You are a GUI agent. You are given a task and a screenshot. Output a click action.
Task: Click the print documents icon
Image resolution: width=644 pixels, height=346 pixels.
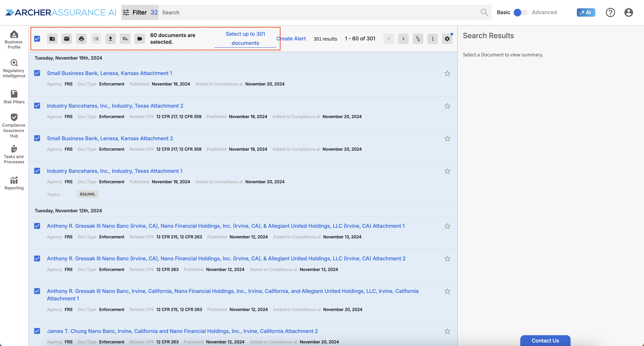[81, 39]
